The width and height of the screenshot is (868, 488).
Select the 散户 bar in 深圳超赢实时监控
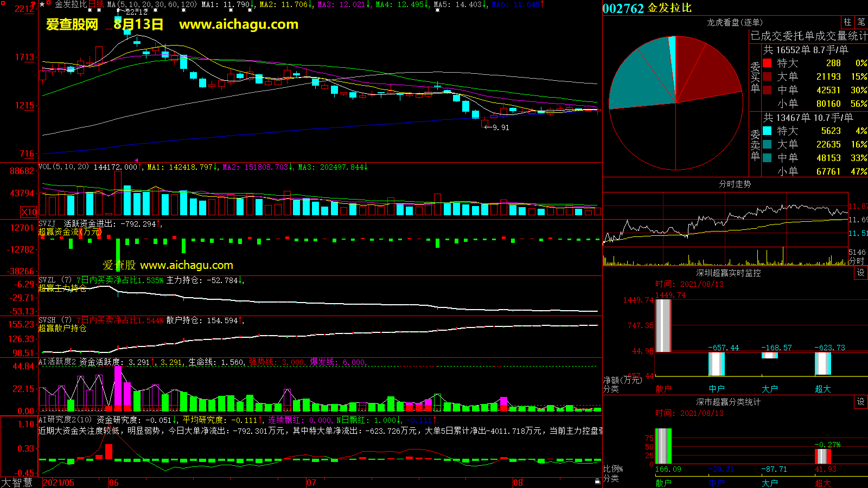coord(663,325)
